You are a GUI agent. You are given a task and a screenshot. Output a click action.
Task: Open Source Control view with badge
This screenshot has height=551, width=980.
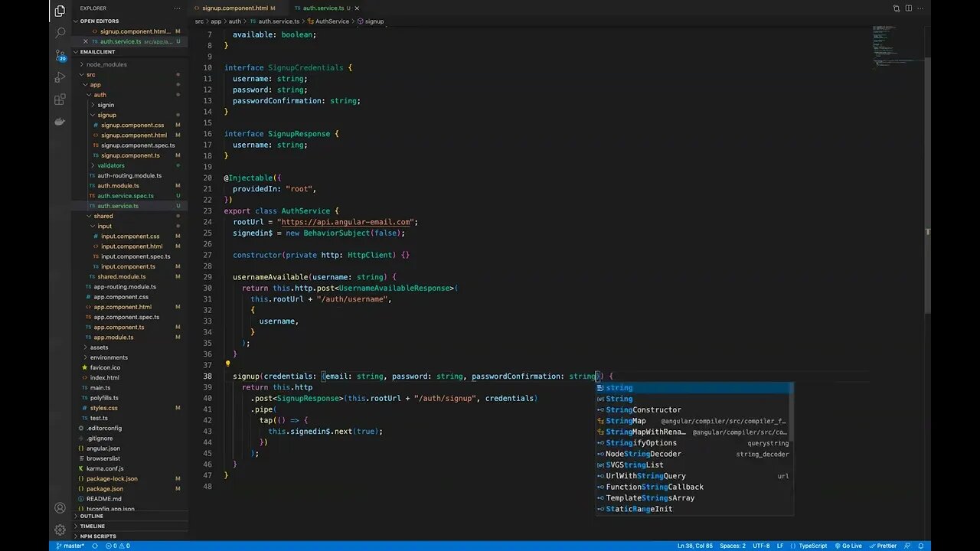[x=60, y=55]
